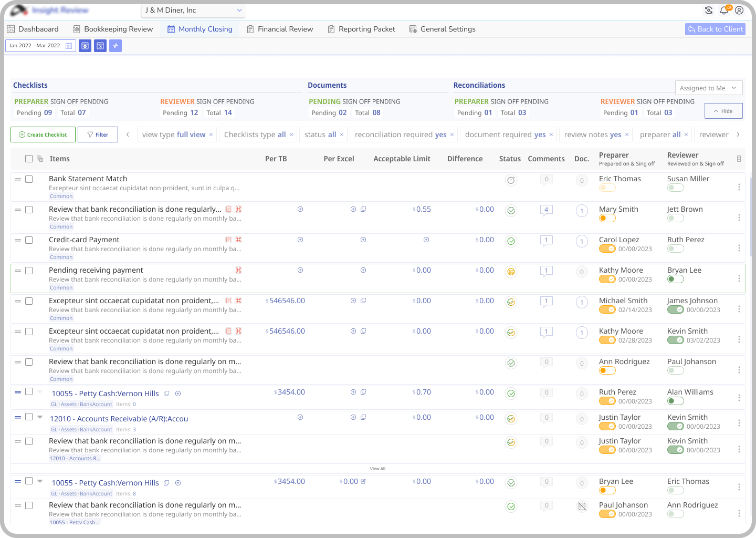Toggle Mary Smith preparer sign-off switch
Viewport: 756px width, 538px height.
[x=607, y=218]
